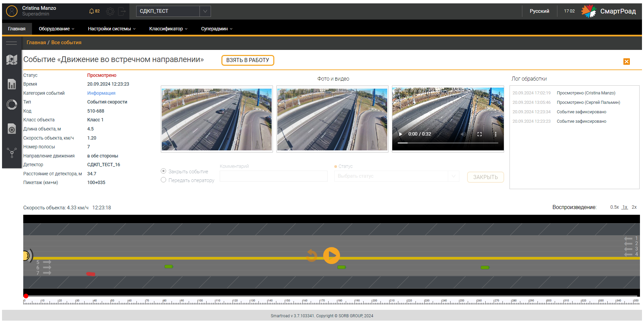Open the network graph sidebar icon

12,153
